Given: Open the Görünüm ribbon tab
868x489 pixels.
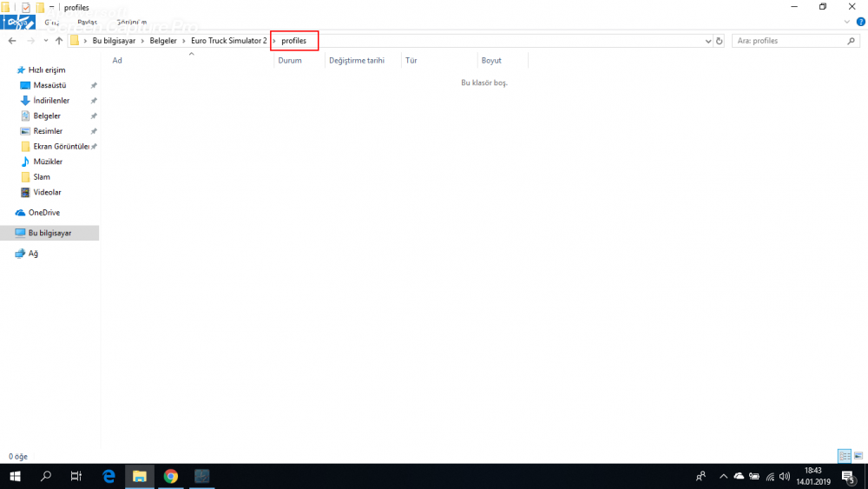Looking at the screenshot, I should 132,23.
